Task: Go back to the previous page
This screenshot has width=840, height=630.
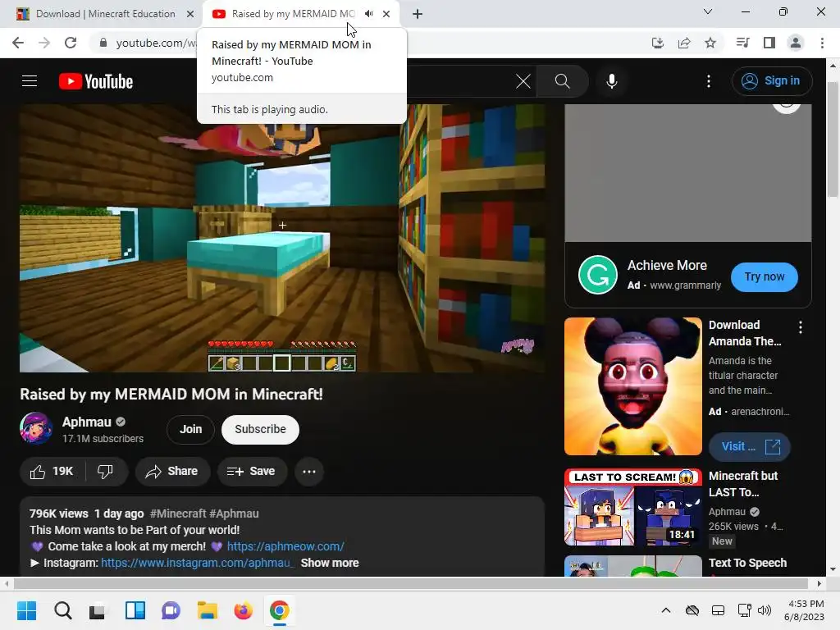Action: pos(18,43)
